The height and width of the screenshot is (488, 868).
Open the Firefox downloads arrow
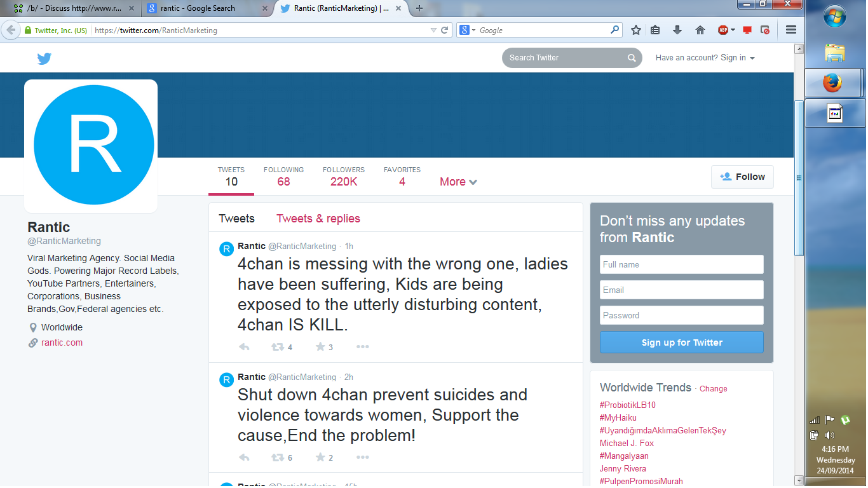tap(677, 30)
